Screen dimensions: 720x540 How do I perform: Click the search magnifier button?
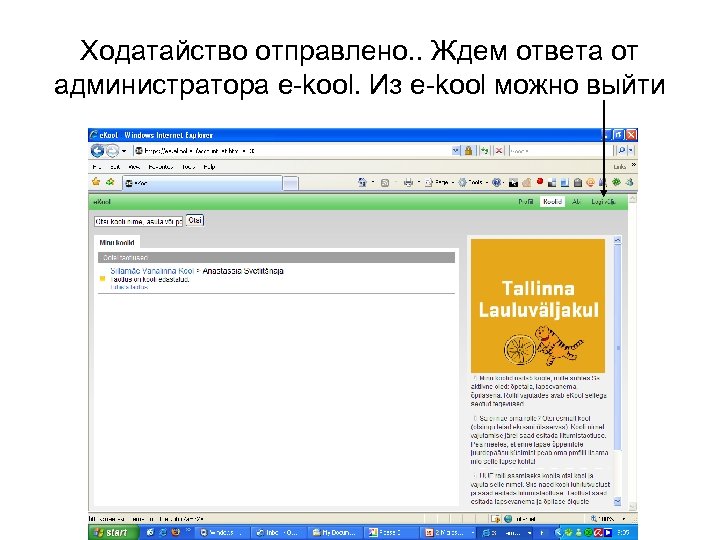pyautogui.click(x=621, y=151)
